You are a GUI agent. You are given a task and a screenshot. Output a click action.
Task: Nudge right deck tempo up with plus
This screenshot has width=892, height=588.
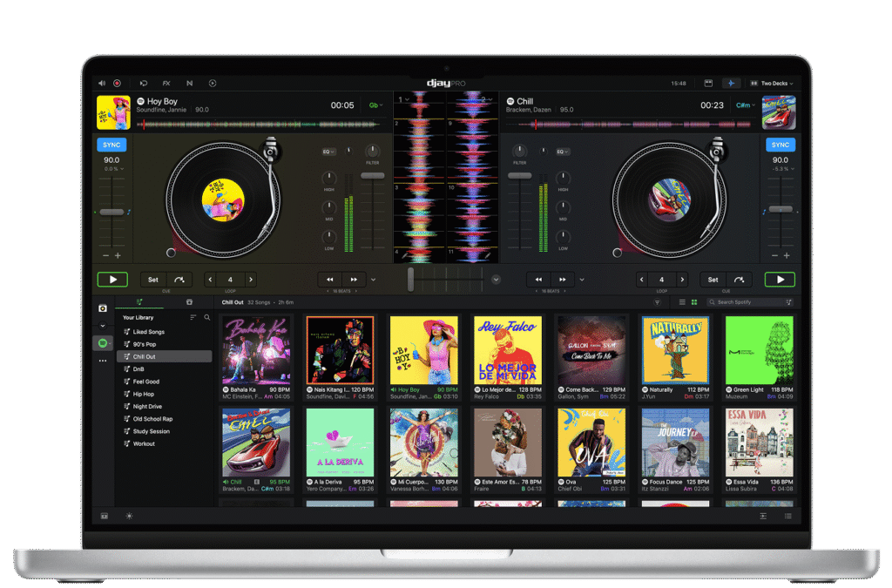pyautogui.click(x=787, y=256)
